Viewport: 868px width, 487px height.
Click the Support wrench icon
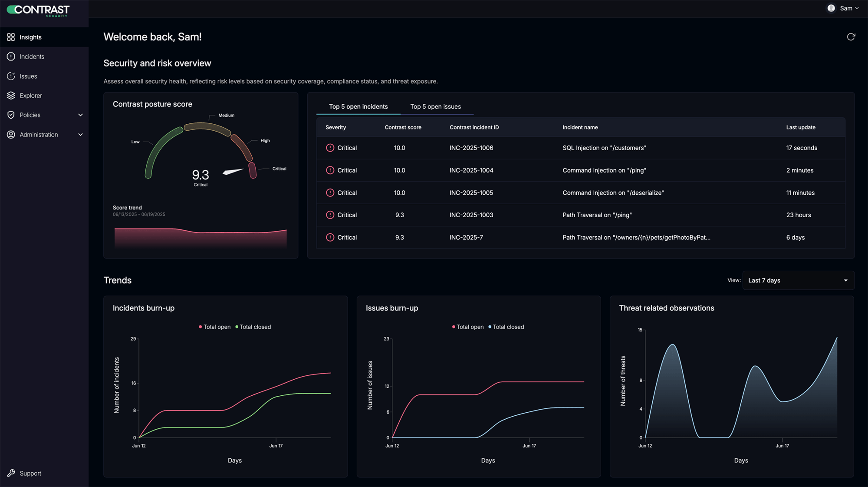point(11,473)
